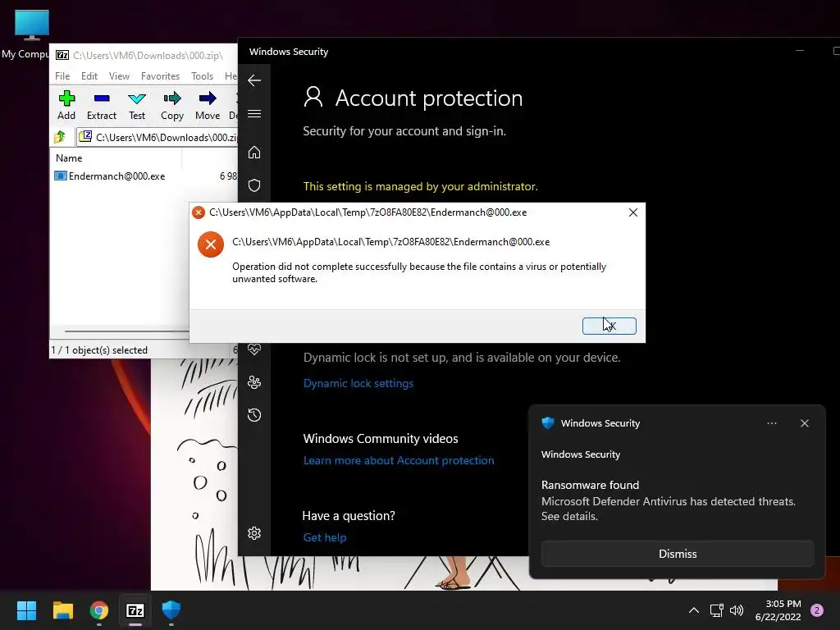Click the Add button in 7-Zip toolbar
The width and height of the screenshot is (840, 630).
(66, 106)
